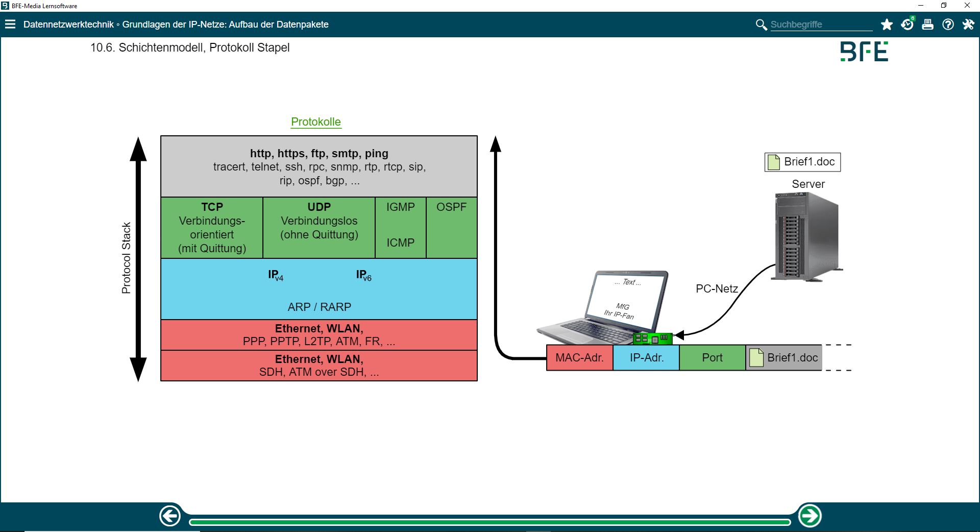The width and height of the screenshot is (980, 532).
Task: Open help question mark icon
Action: (948, 25)
